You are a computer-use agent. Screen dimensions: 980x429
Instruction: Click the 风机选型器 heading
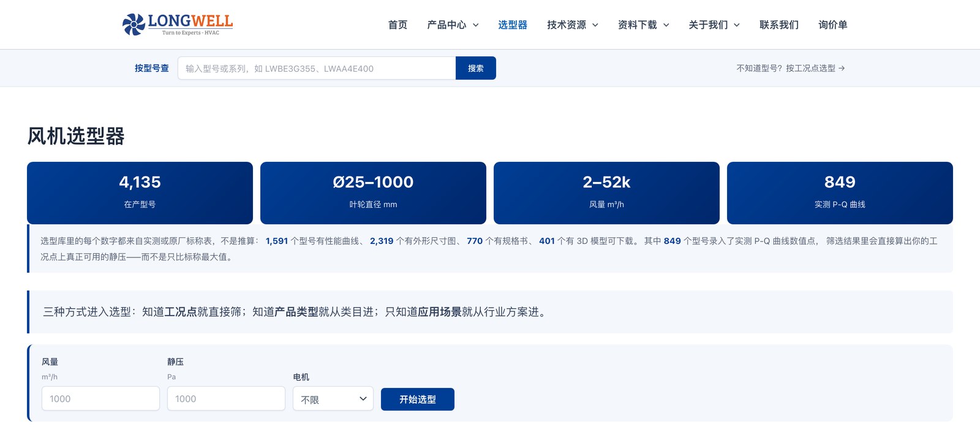point(76,136)
